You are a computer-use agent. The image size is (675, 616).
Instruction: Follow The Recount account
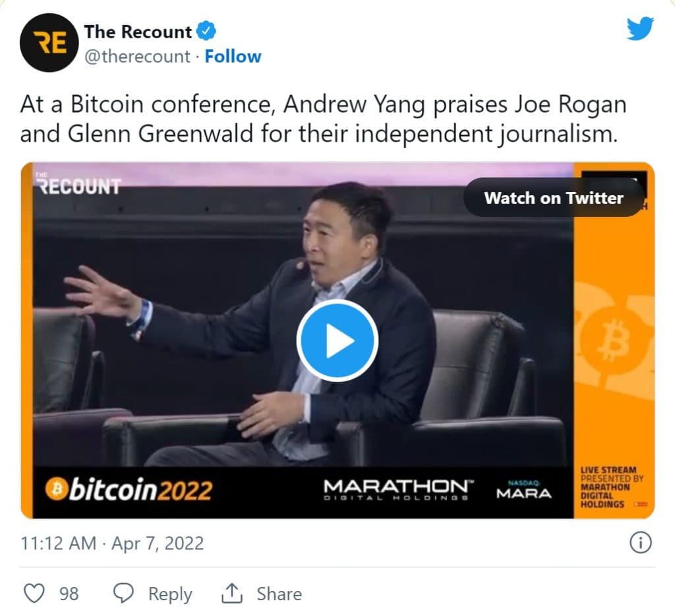tap(233, 57)
